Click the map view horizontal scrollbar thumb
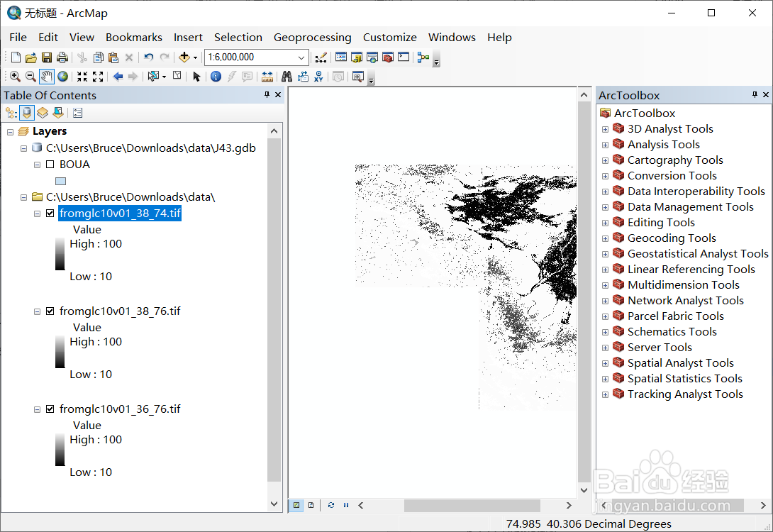This screenshot has height=532, width=773. click(x=472, y=505)
